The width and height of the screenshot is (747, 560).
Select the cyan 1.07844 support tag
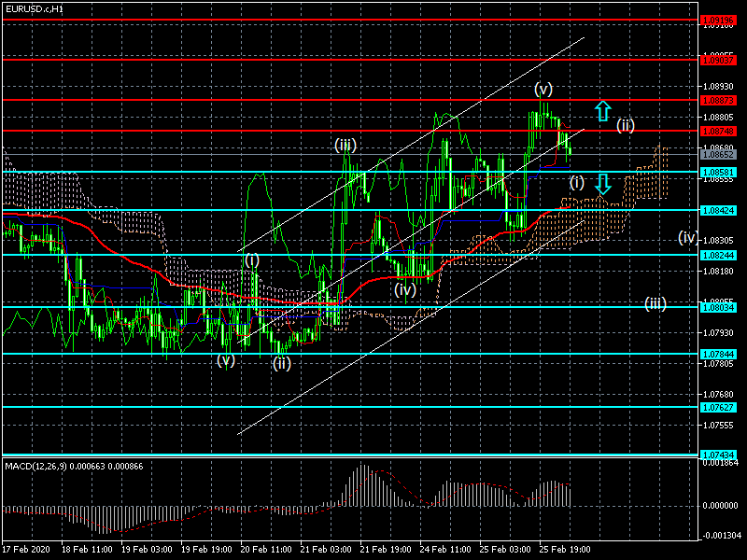[x=719, y=355]
